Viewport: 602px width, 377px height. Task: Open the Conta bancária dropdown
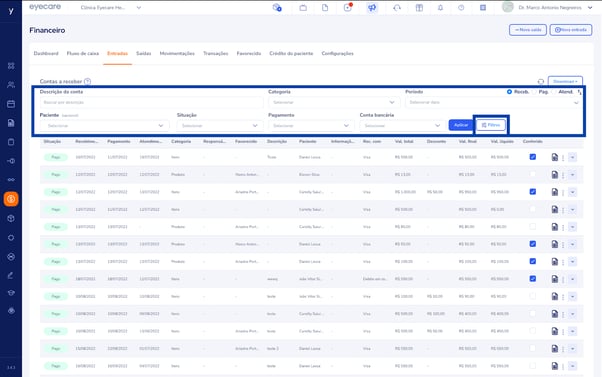coord(402,126)
